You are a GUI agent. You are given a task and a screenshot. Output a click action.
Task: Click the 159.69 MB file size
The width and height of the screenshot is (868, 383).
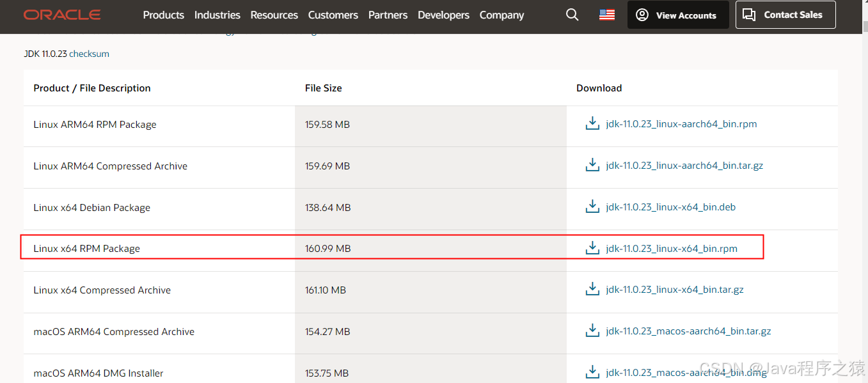click(x=327, y=166)
